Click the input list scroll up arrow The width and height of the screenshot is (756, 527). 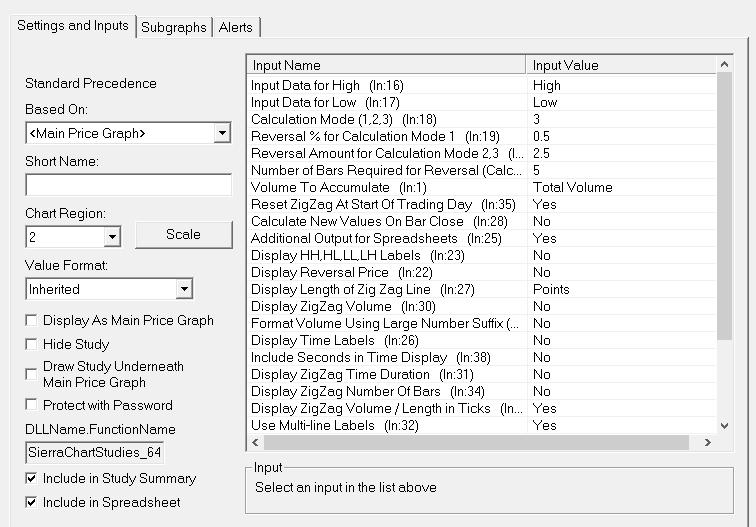point(724,64)
